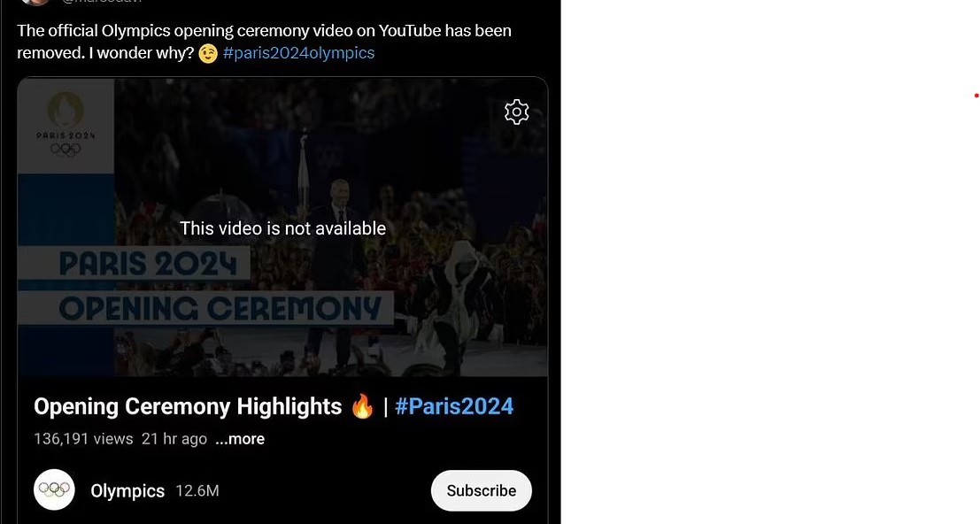The height and width of the screenshot is (524, 980).
Task: Click the tweet author's handle text
Action: click(x=102, y=1)
